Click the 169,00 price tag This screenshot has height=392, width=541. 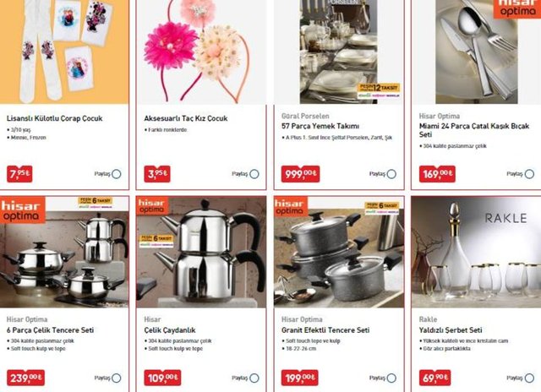tap(437, 174)
